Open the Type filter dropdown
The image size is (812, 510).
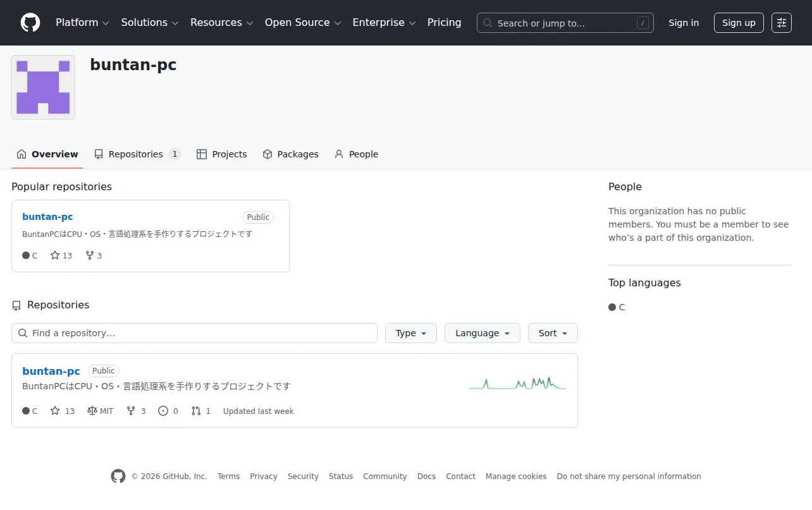(411, 333)
